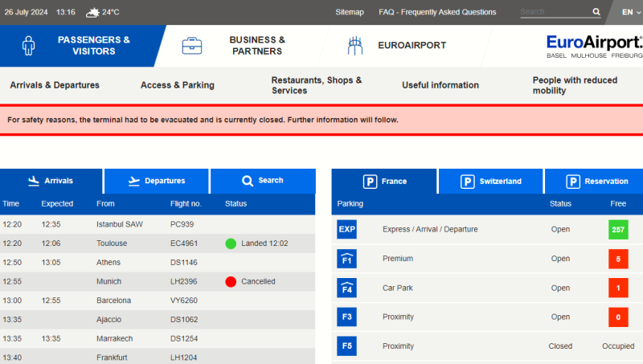Click the search magnifier icon in header
This screenshot has height=364, width=643.
point(596,12)
